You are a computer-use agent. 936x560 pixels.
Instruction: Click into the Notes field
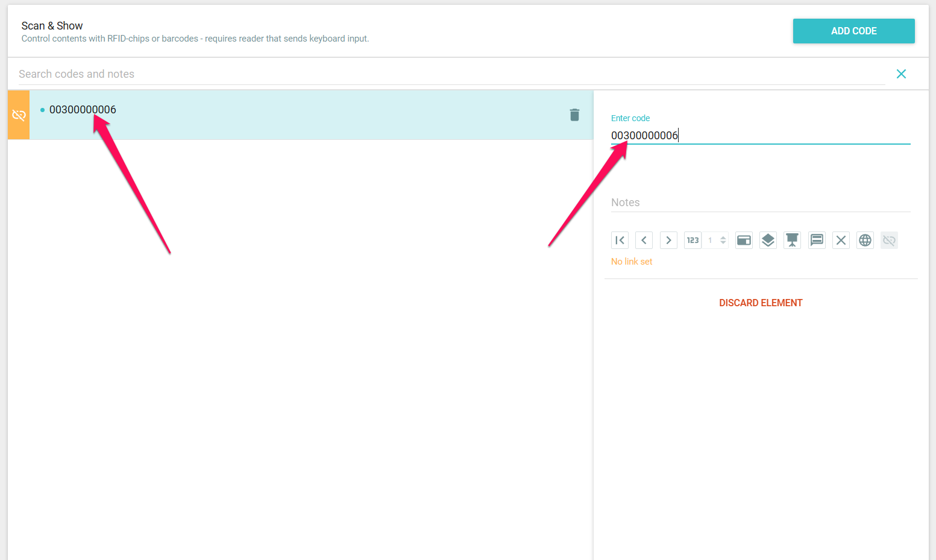point(759,203)
